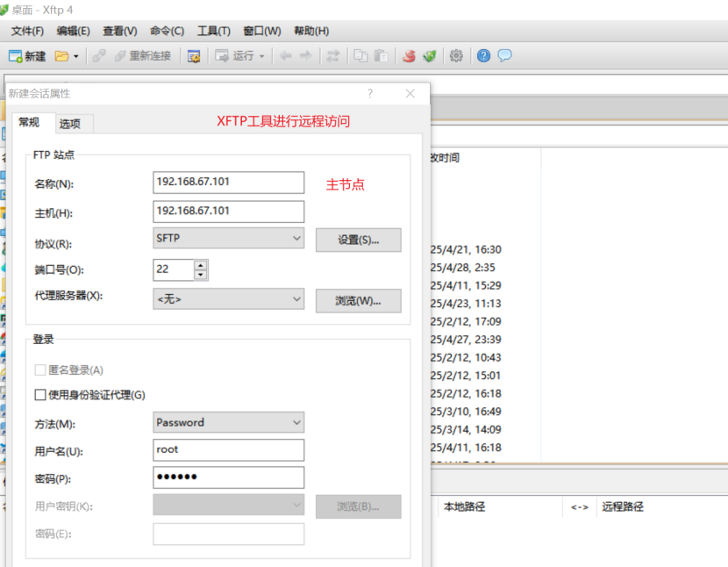Click the username field containing root
Image resolution: width=728 pixels, height=567 pixels.
pyautogui.click(x=228, y=450)
